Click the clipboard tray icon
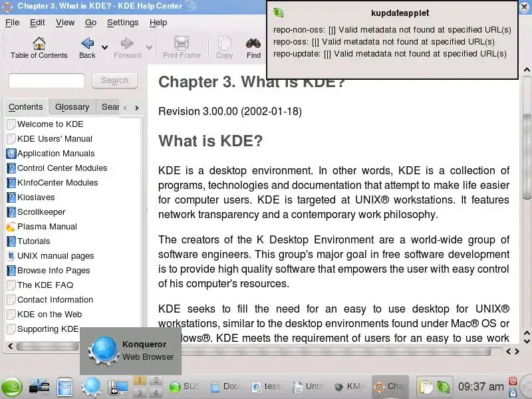The image size is (532, 399). (x=426, y=387)
